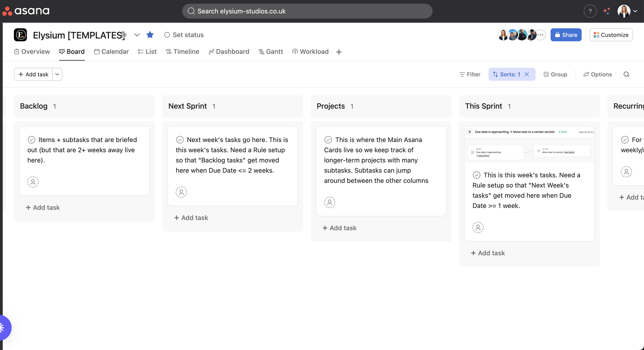Open the profile avatar menu
This screenshot has height=350, width=644.
[x=627, y=11]
